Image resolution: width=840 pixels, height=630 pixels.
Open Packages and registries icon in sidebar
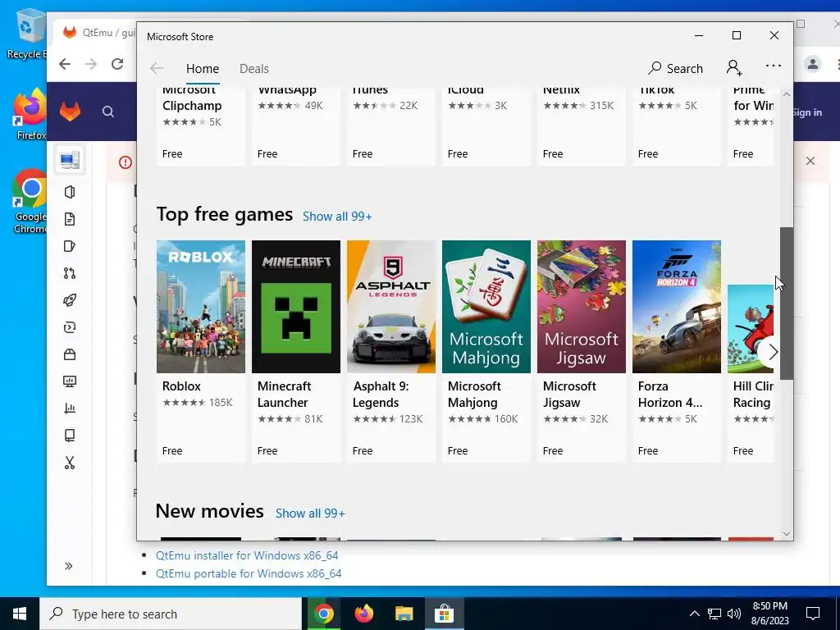70,354
